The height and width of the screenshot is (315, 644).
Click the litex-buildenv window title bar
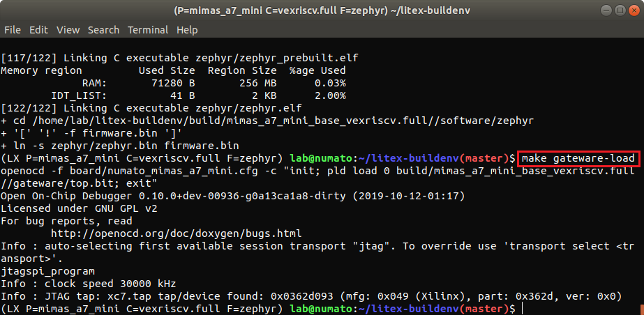[322, 11]
